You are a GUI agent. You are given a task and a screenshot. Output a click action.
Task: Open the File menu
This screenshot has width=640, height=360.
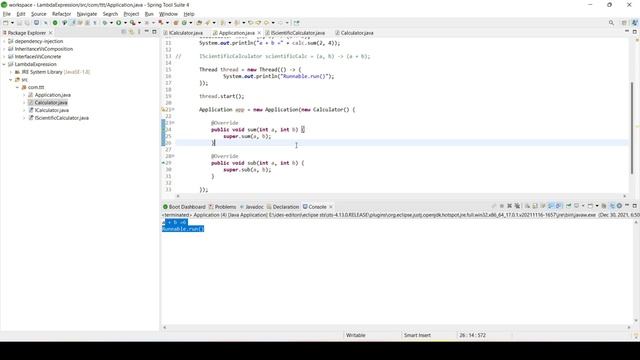click(x=7, y=14)
